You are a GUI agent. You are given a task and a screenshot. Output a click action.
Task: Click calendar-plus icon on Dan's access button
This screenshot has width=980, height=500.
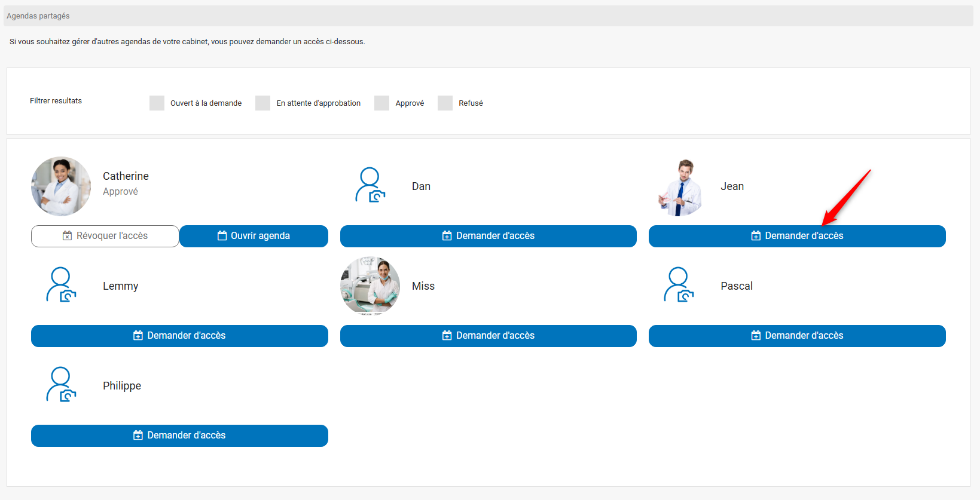(447, 236)
